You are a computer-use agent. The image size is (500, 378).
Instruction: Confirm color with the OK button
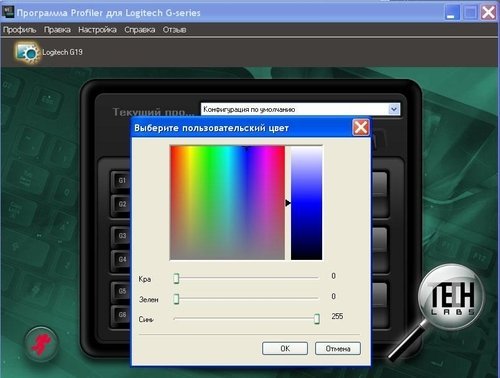pyautogui.click(x=285, y=348)
